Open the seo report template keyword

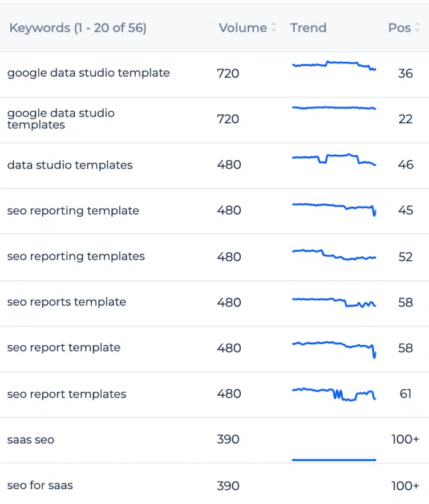[64, 348]
